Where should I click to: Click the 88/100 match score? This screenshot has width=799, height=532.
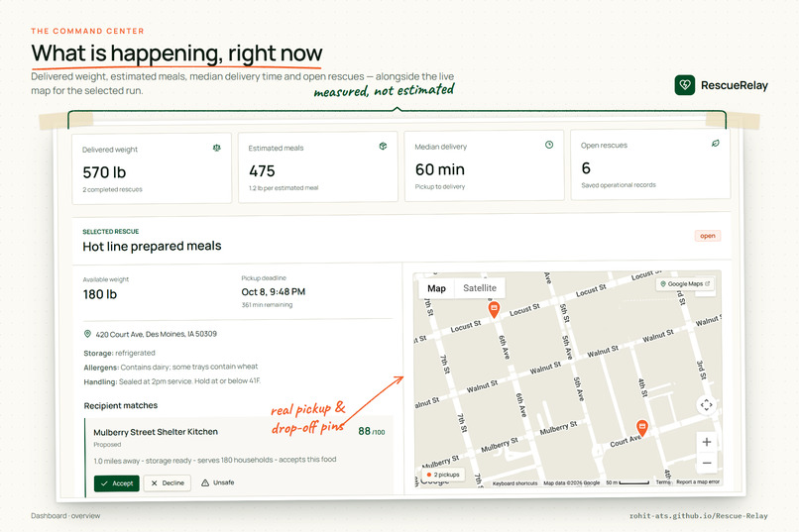pyautogui.click(x=372, y=431)
